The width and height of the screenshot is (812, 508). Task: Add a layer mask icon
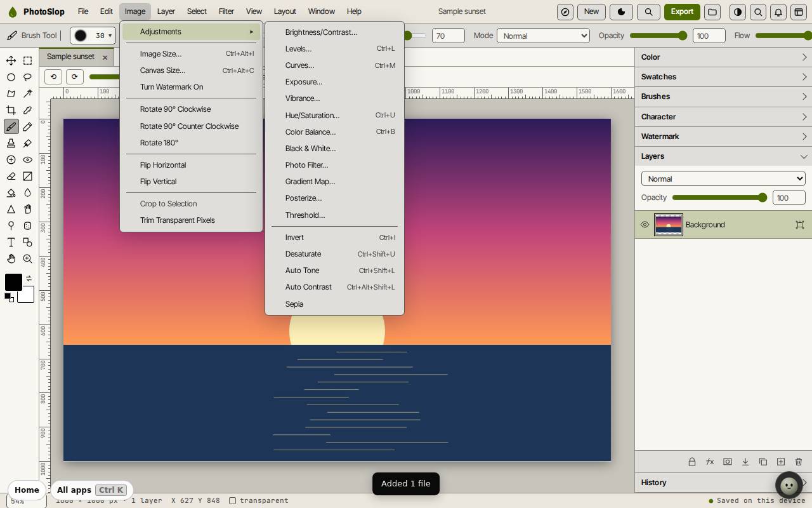[728, 462]
